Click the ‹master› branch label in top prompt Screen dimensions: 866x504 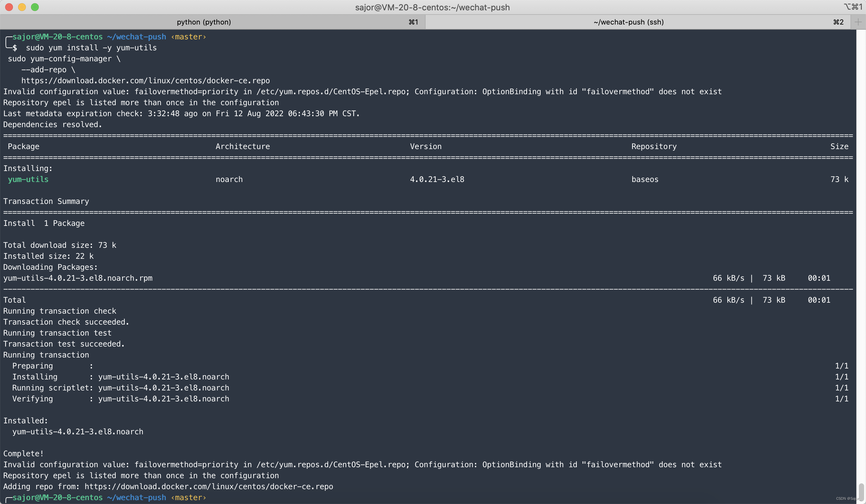coord(188,37)
